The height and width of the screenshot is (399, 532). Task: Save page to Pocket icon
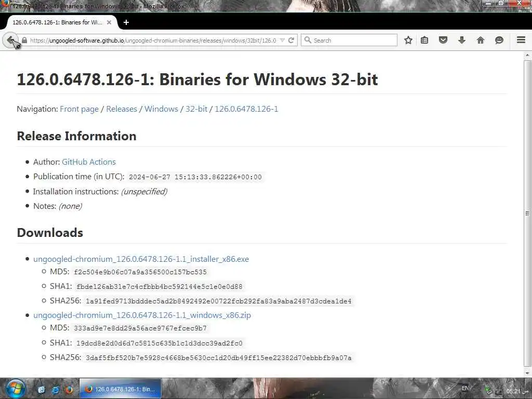(443, 40)
